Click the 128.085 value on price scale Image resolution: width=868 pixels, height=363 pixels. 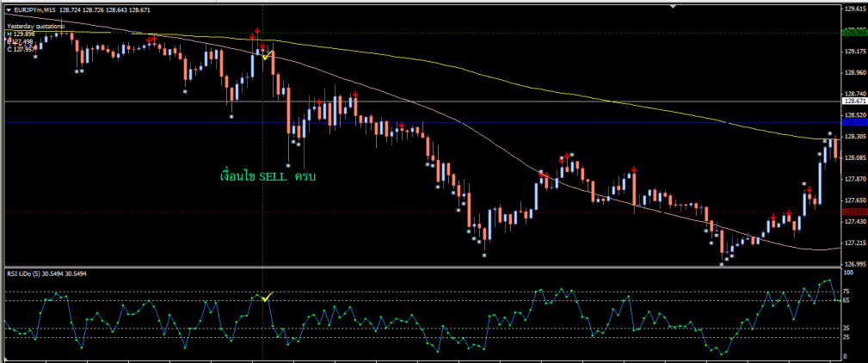tap(854, 157)
